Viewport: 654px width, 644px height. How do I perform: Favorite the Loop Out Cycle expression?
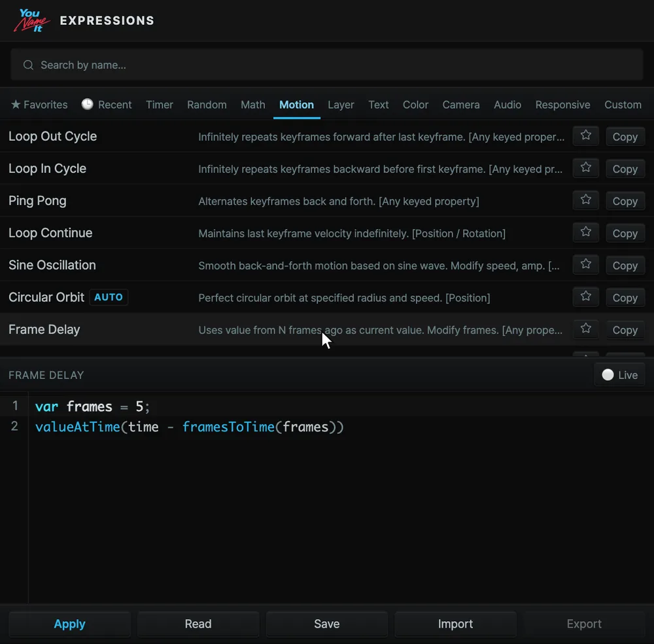click(x=585, y=136)
